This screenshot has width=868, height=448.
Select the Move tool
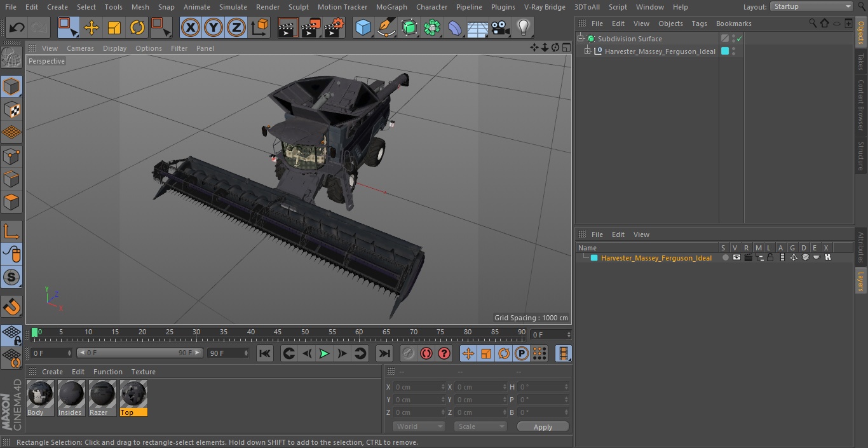(x=91, y=27)
